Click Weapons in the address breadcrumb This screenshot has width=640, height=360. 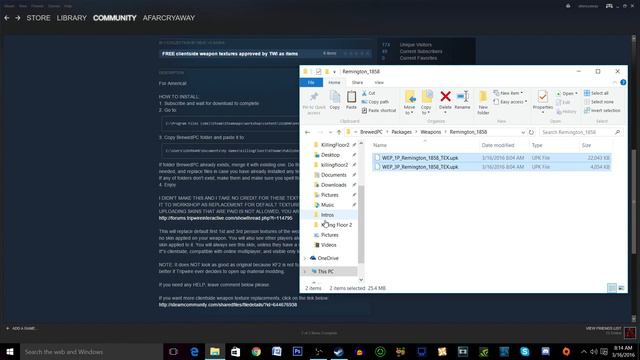431,132
